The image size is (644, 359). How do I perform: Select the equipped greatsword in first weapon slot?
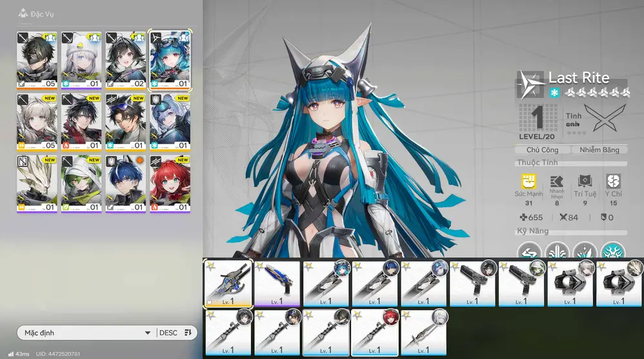click(228, 284)
